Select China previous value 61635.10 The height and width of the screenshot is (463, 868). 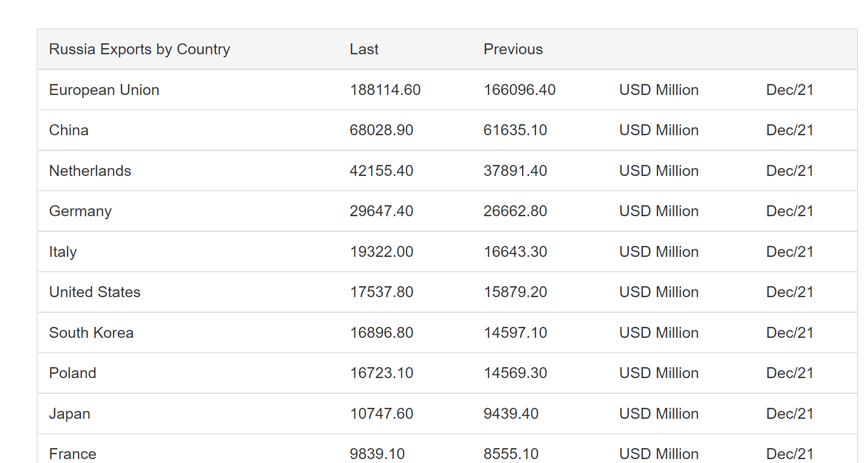(515, 130)
